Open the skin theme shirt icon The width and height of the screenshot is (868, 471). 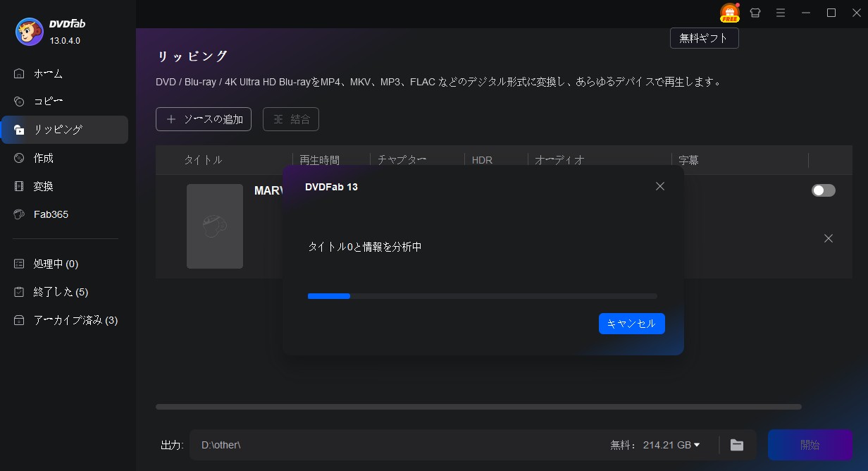pos(755,13)
